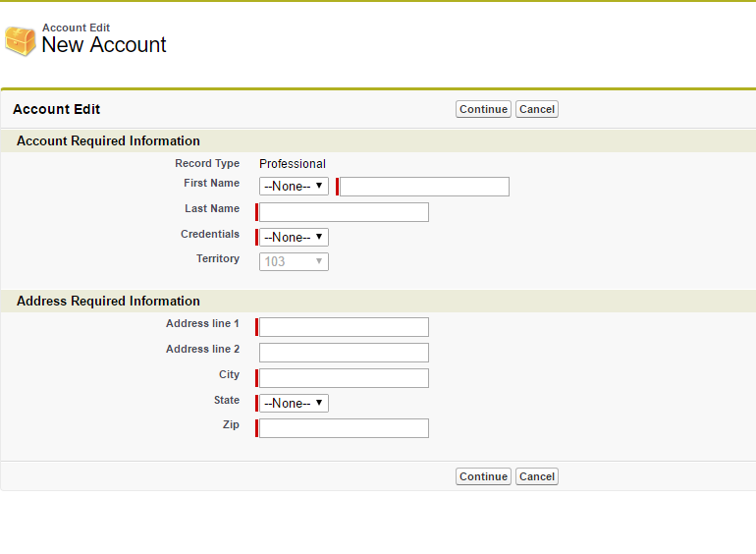Expand the Credentials dropdown

294,238
